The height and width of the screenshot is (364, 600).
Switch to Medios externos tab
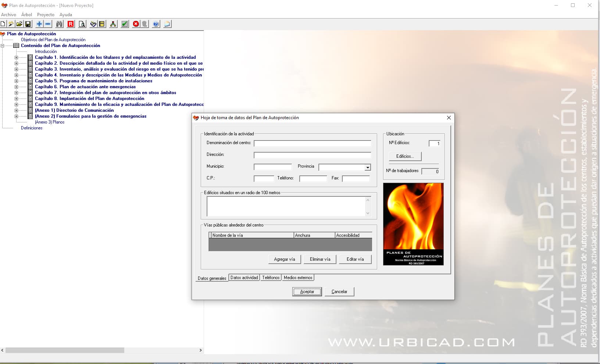point(298,278)
